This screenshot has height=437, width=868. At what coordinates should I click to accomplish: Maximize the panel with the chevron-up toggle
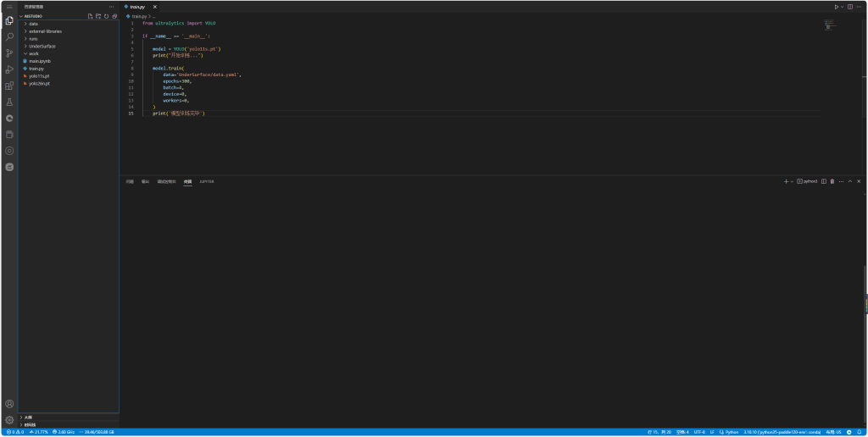point(850,181)
